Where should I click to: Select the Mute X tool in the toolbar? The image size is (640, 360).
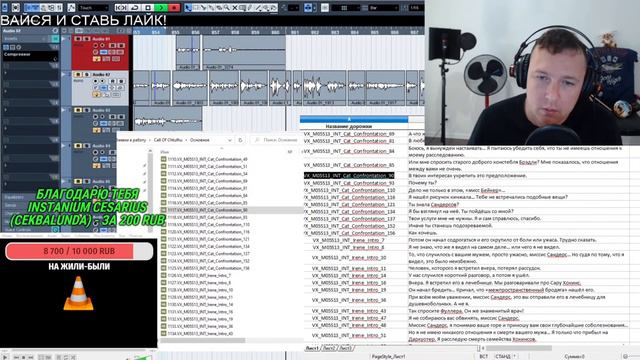pyautogui.click(x=235, y=8)
